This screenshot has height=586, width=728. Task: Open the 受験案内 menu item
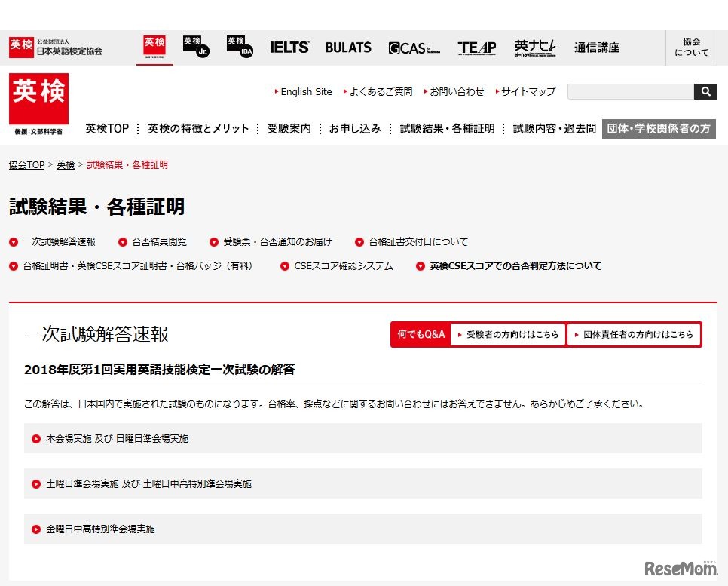(x=289, y=128)
